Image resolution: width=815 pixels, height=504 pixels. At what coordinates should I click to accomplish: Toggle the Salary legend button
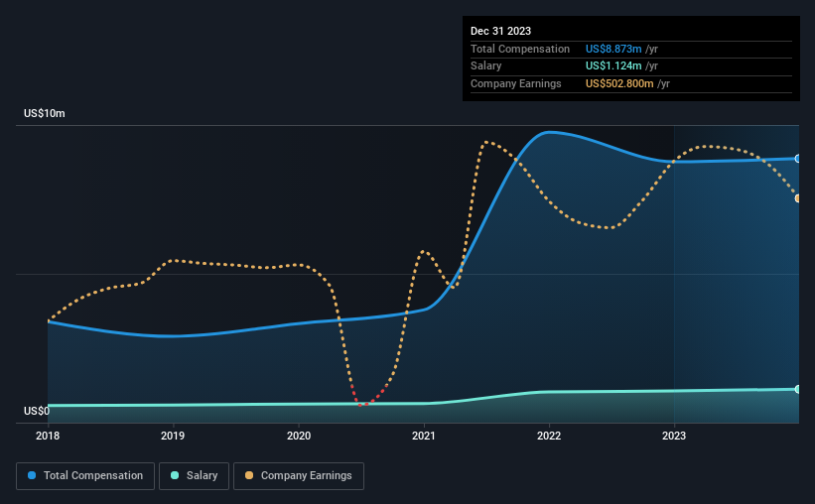pyautogui.click(x=194, y=476)
